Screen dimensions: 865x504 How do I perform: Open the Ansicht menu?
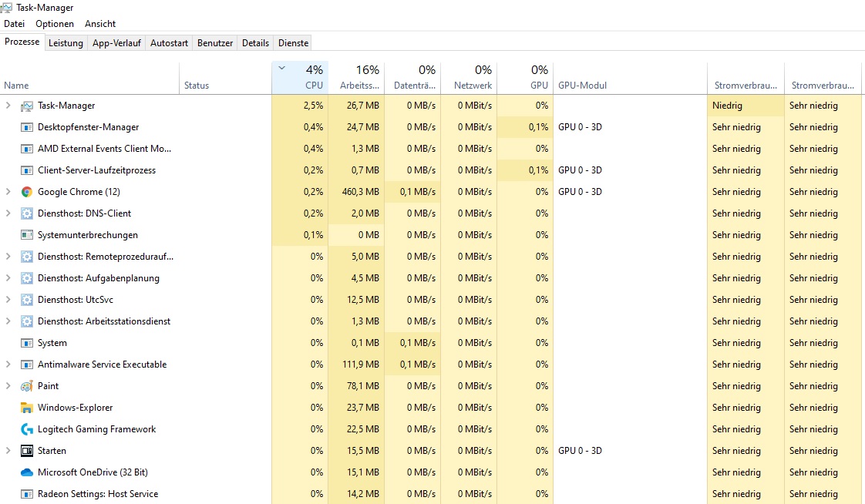(100, 24)
